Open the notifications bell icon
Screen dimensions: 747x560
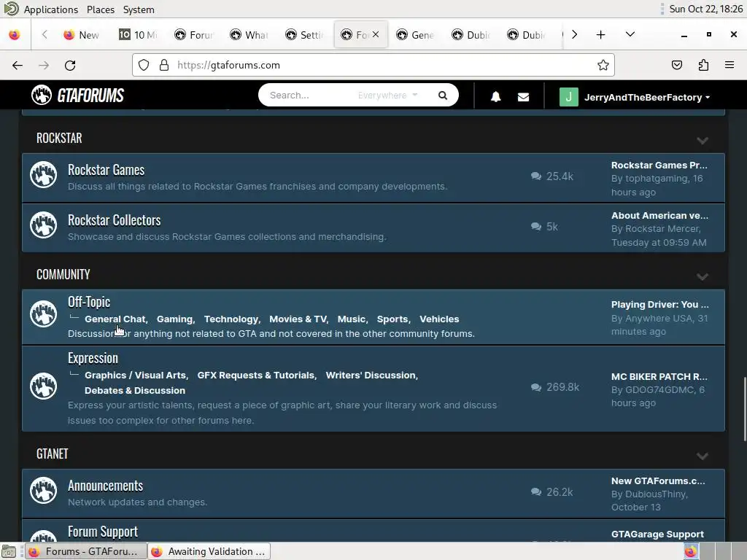click(495, 97)
